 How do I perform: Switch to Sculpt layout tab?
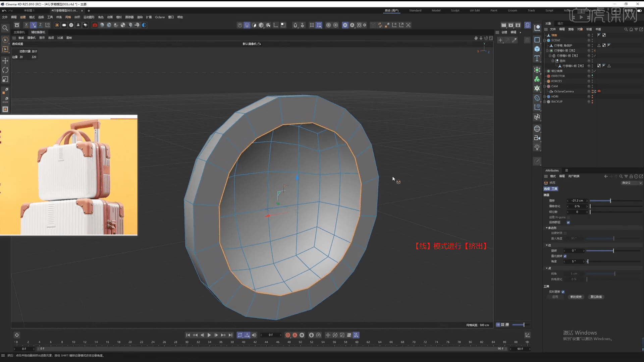(455, 10)
